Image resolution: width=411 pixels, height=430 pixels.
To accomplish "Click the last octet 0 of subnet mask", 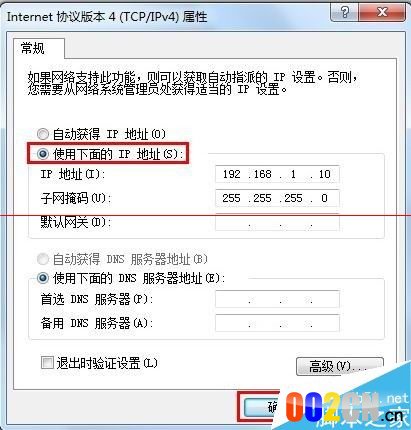I will 324,198.
